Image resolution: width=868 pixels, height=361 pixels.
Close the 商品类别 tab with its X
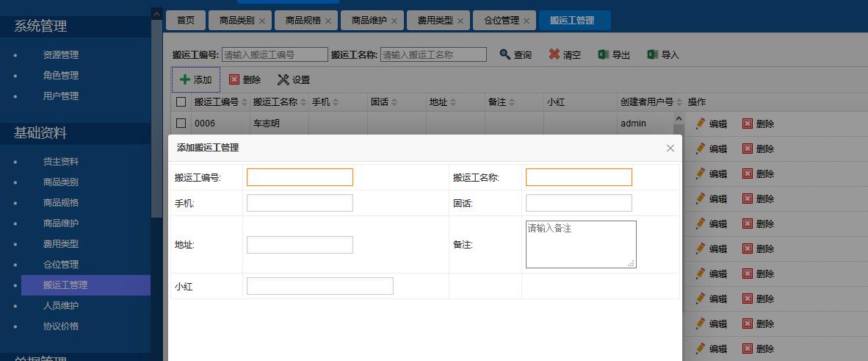[262, 21]
